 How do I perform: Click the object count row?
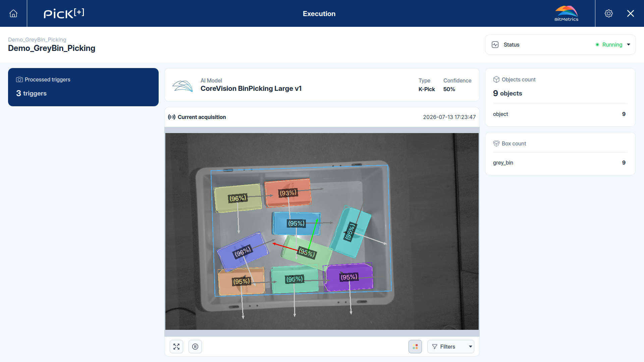tap(560, 114)
